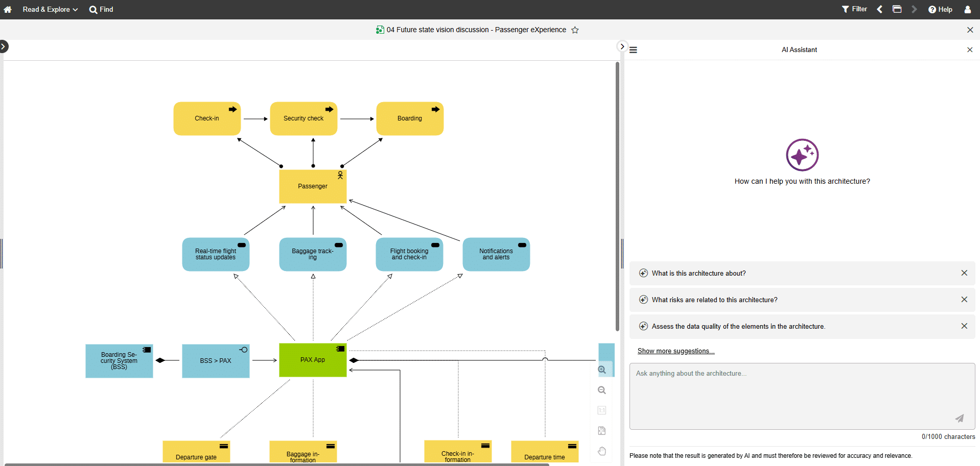Open the Read & Explore dropdown
This screenshot has height=466, width=980.
(x=50, y=9)
